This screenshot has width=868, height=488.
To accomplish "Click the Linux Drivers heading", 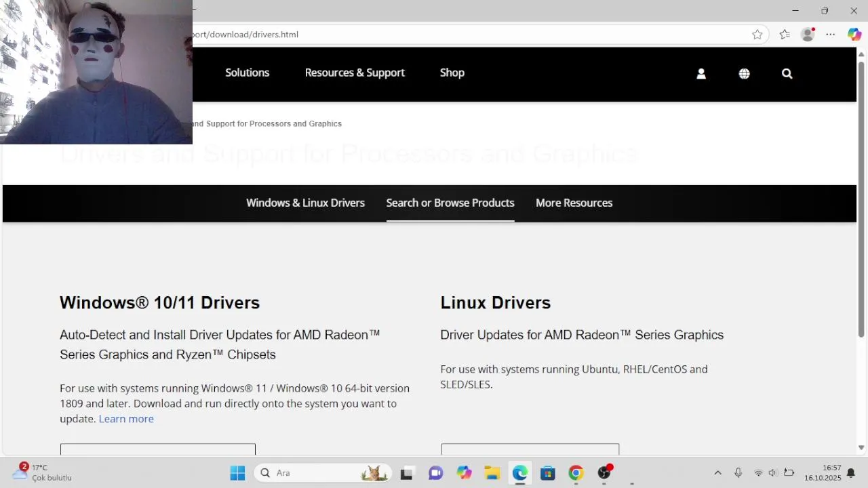I will point(496,302).
